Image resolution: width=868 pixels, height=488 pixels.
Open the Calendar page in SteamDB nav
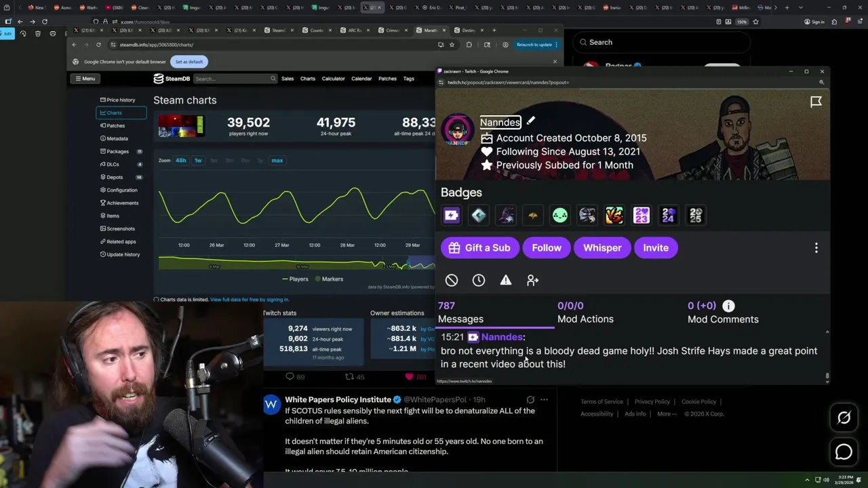tap(361, 79)
